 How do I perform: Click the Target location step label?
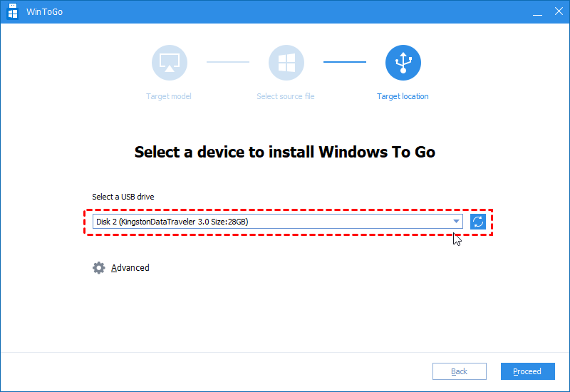coord(403,96)
